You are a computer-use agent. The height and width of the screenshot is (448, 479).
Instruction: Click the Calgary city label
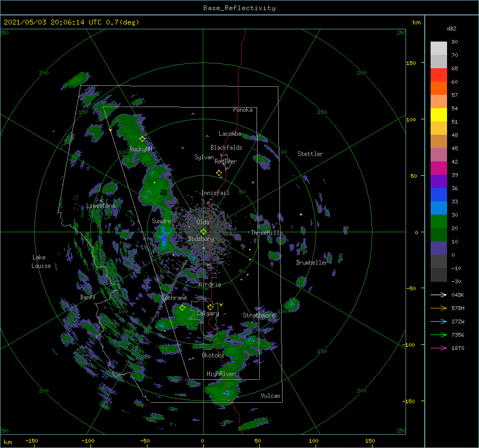click(x=208, y=313)
